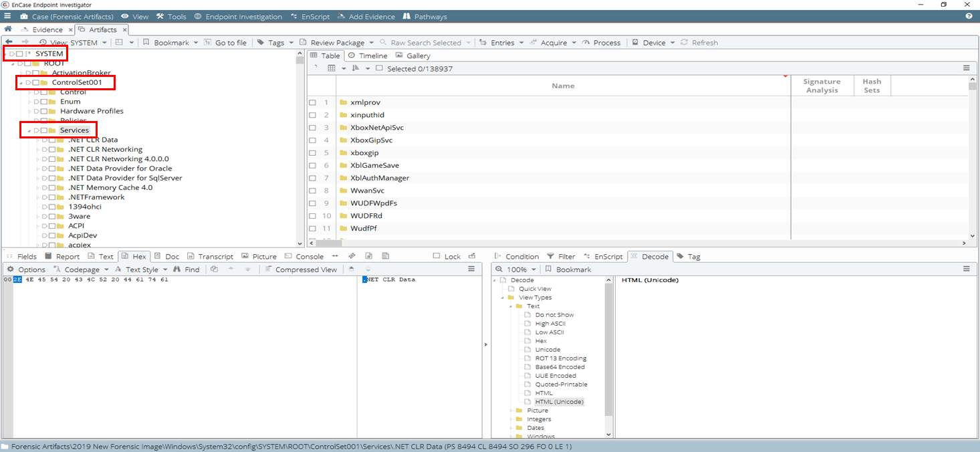
Task: Click the copy icon in hex toolbar
Action: click(x=214, y=269)
